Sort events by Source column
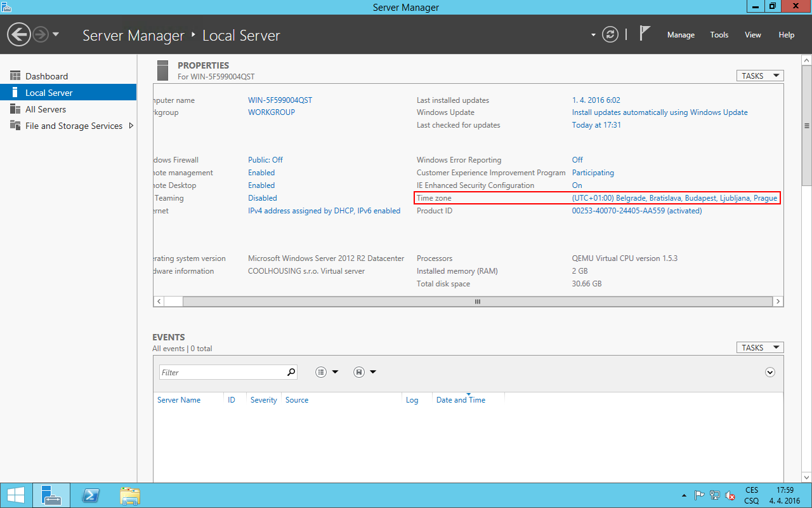This screenshot has width=812, height=508. click(x=297, y=400)
